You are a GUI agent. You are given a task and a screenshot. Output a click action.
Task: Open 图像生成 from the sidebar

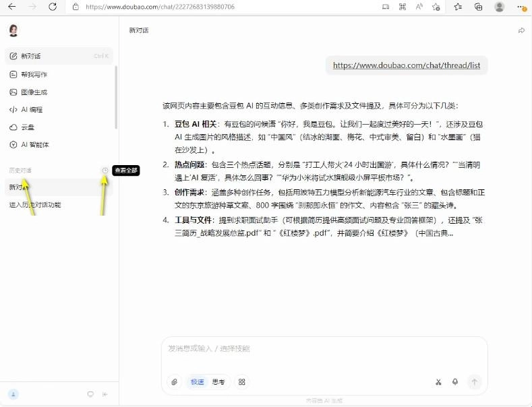34,92
